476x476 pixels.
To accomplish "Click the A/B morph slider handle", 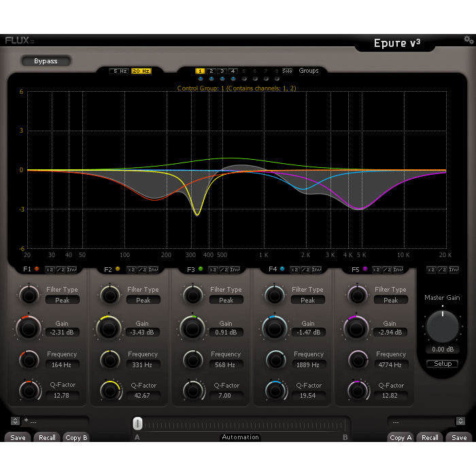I will 138,424.
